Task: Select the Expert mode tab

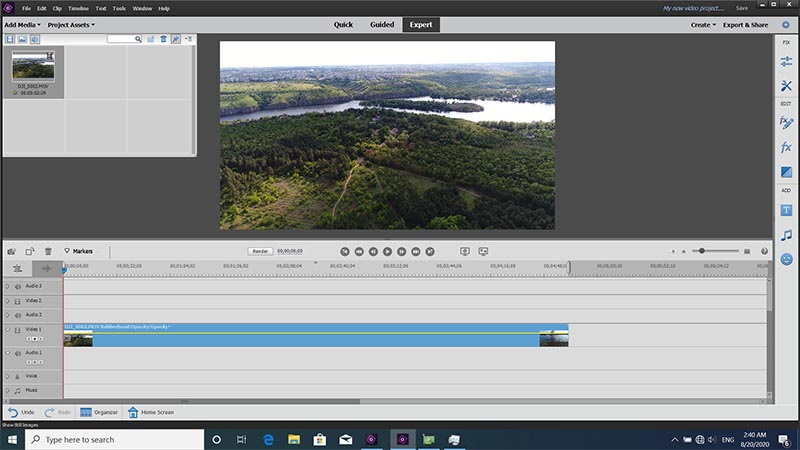Action: (421, 24)
